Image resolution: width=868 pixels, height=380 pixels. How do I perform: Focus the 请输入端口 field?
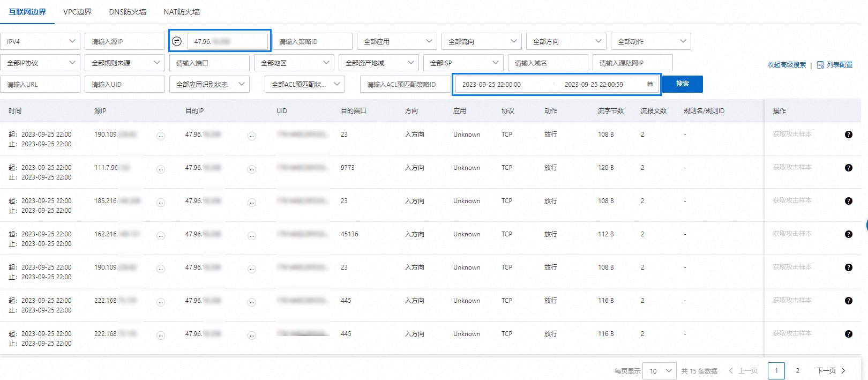coord(209,63)
